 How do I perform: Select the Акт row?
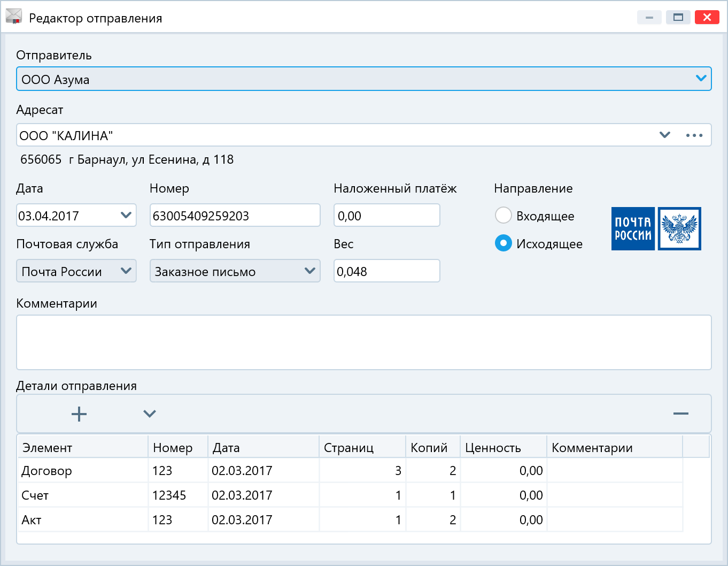(350, 520)
